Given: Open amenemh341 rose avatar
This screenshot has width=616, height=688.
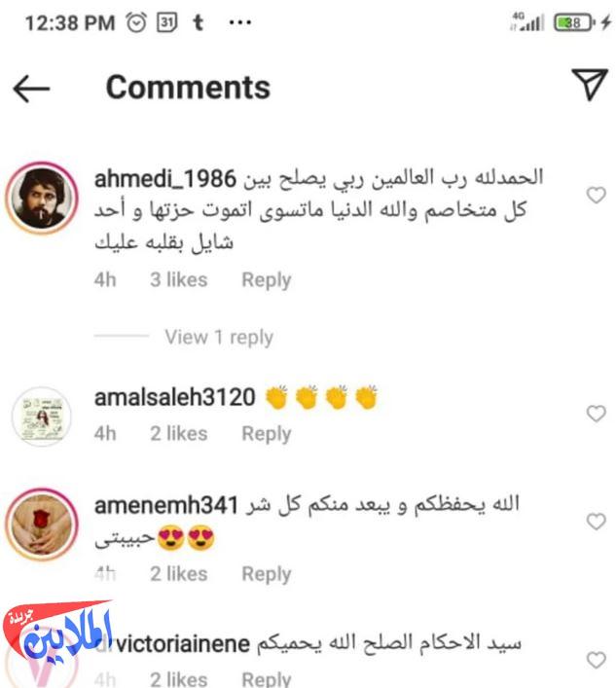Looking at the screenshot, I should point(42,525).
